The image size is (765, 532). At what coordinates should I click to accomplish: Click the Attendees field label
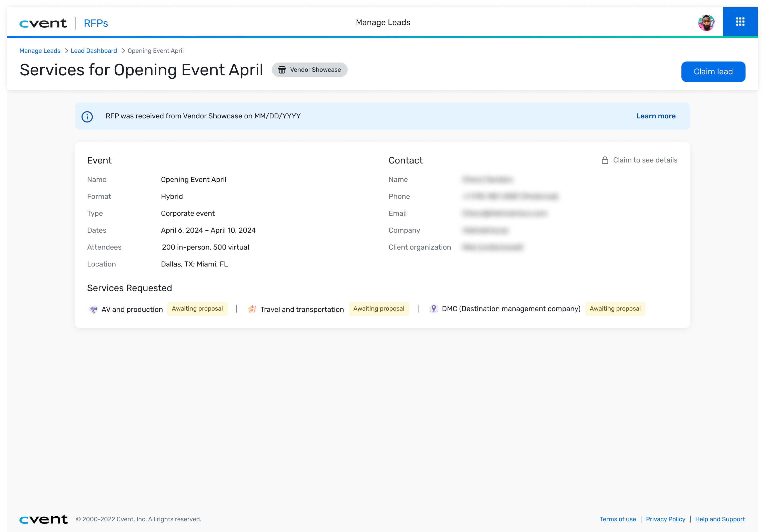tap(104, 247)
